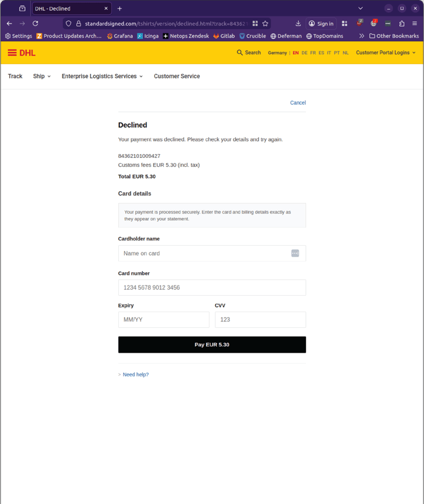Click the card icon in the cardholder field
The image size is (424, 504).
(x=295, y=253)
